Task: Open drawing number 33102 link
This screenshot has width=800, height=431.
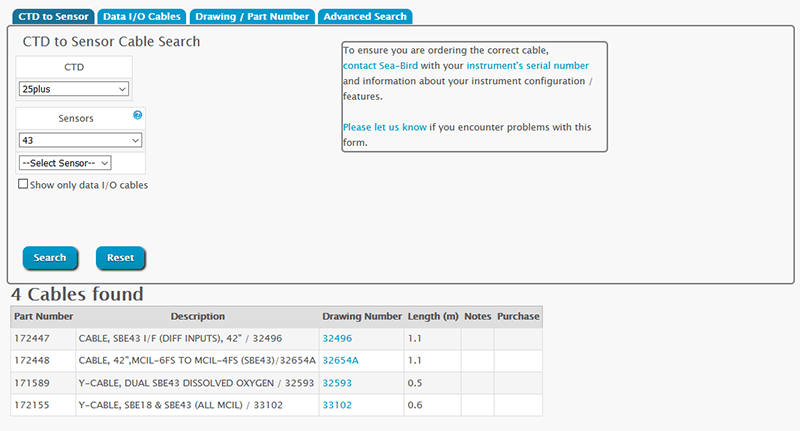Action: 337,405
